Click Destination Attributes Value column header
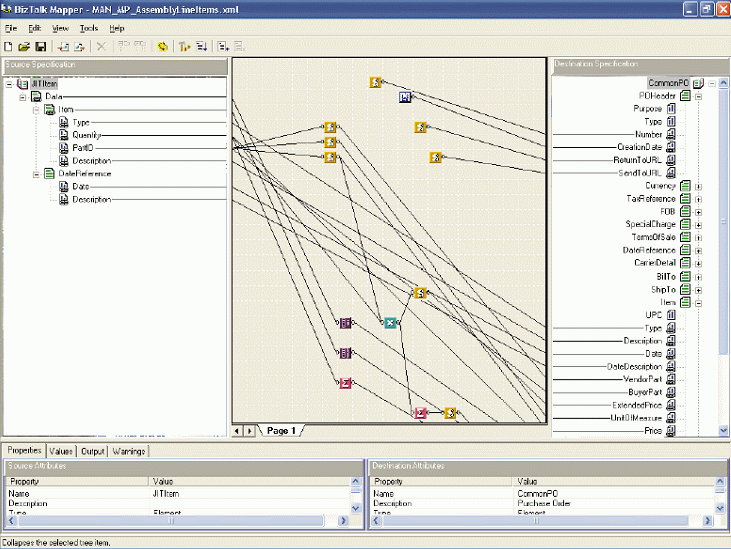 pyautogui.click(x=615, y=481)
